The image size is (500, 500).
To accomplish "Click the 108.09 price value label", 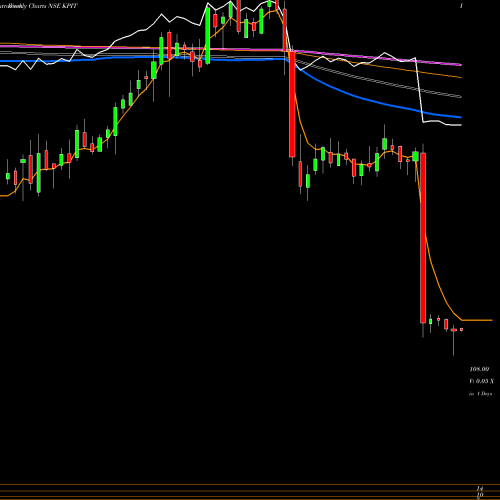I will (479, 369).
